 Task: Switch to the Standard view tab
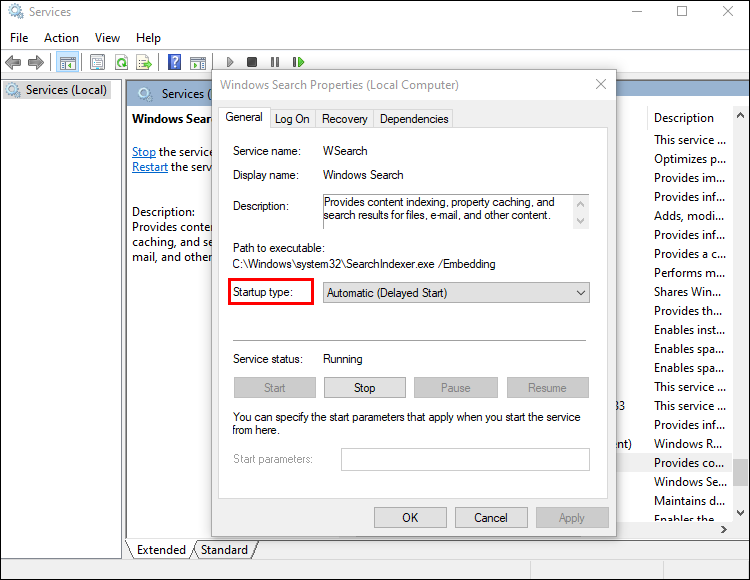pyautogui.click(x=224, y=550)
